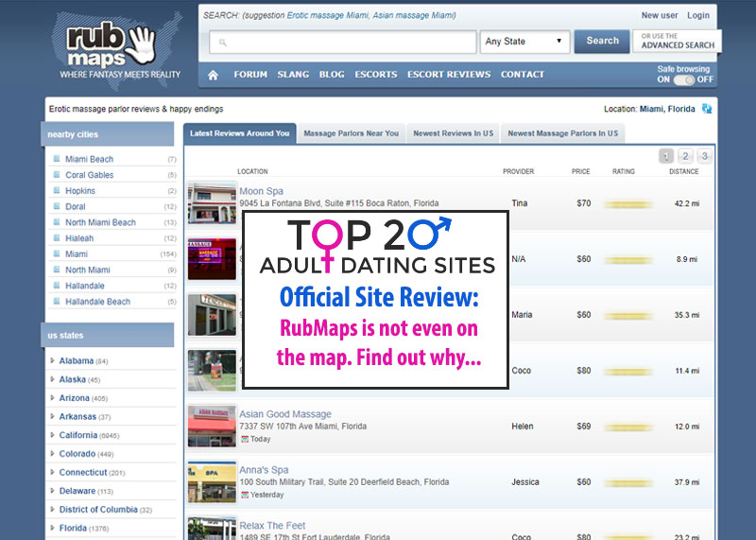The image size is (756, 540).
Task: Click calendar icon beside Yesterday under Anna's Spa
Action: [245, 495]
